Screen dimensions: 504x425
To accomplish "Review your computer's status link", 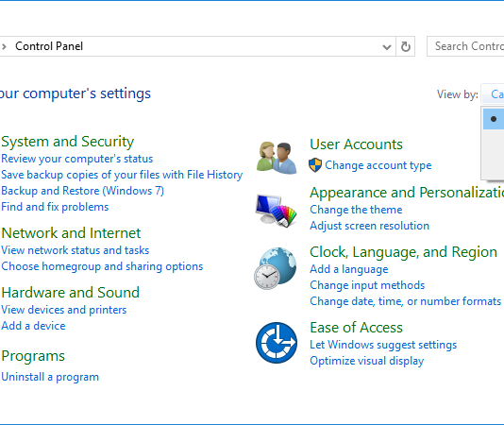I will [76, 159].
